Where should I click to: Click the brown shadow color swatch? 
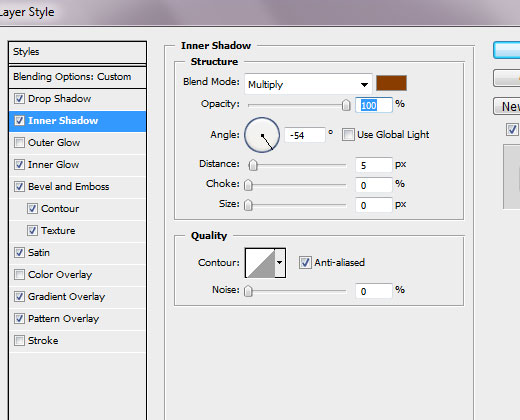pos(391,83)
